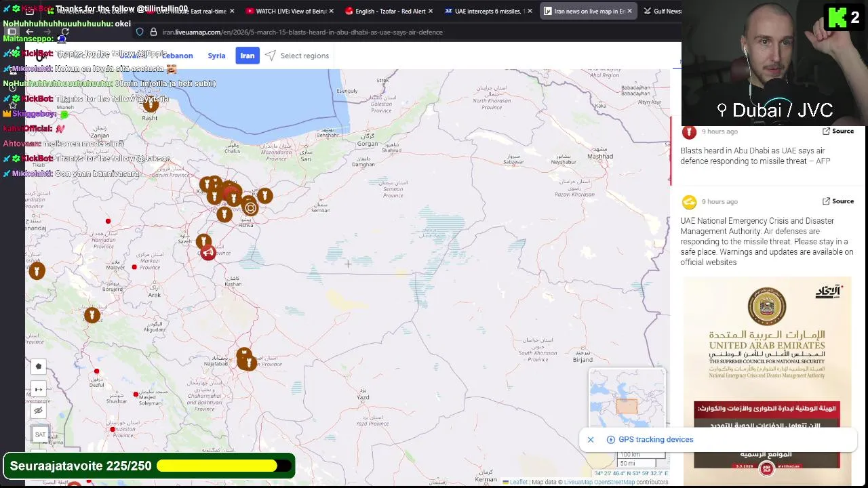Viewport: 868px width, 488px height.
Task: Click the red dot marker near Dezful
Action: click(96, 371)
